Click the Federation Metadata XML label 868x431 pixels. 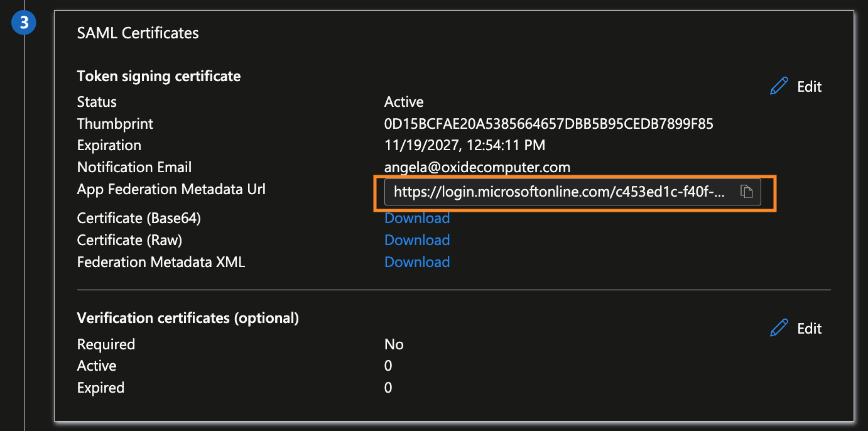[x=161, y=262]
